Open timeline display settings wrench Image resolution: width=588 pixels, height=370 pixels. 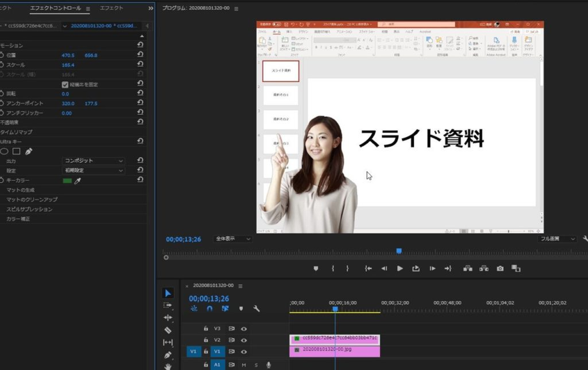256,309
